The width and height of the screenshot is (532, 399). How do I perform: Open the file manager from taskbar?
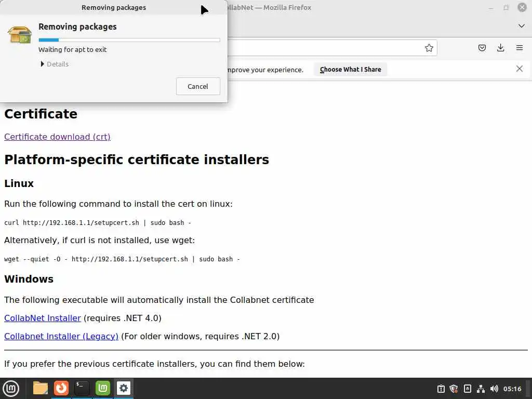pyautogui.click(x=41, y=388)
